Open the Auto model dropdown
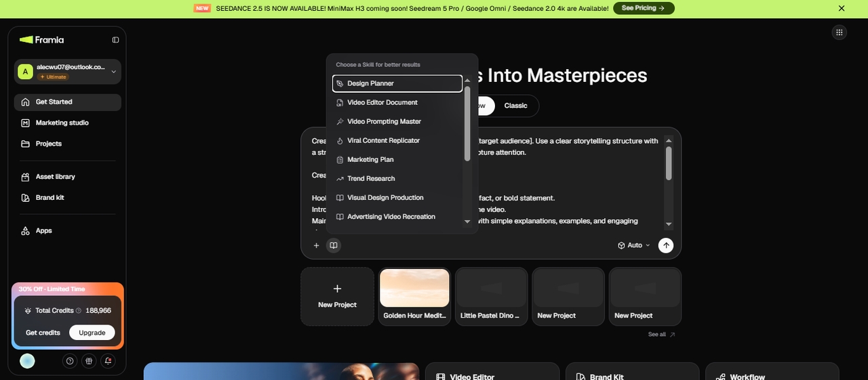This screenshot has height=380, width=868. click(634, 245)
